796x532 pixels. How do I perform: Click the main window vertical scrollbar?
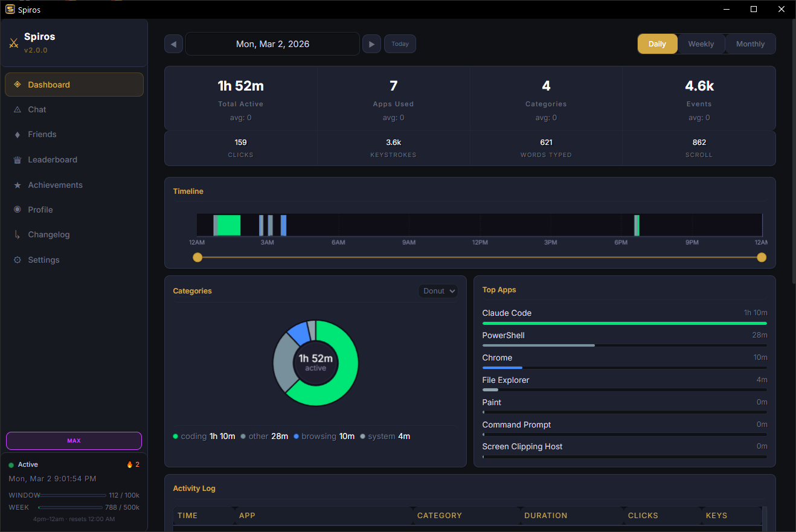click(x=793, y=151)
